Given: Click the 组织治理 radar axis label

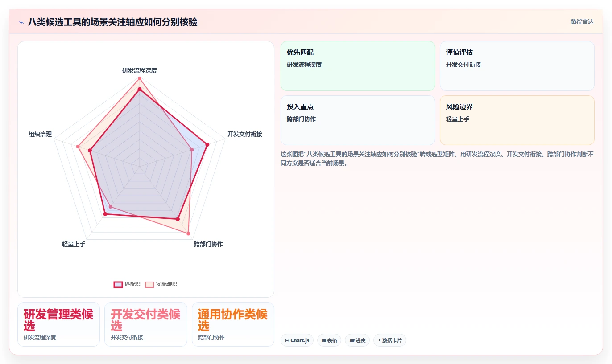Looking at the screenshot, I should (40, 134).
